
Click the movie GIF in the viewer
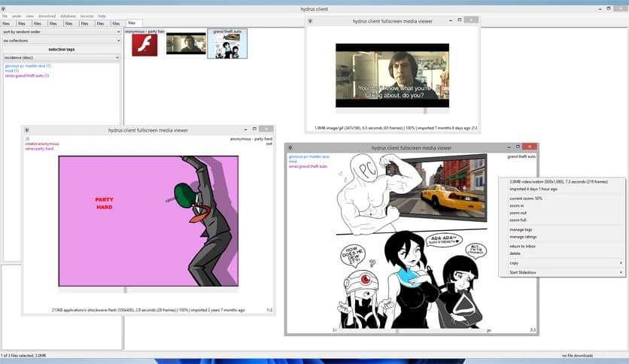click(x=392, y=75)
